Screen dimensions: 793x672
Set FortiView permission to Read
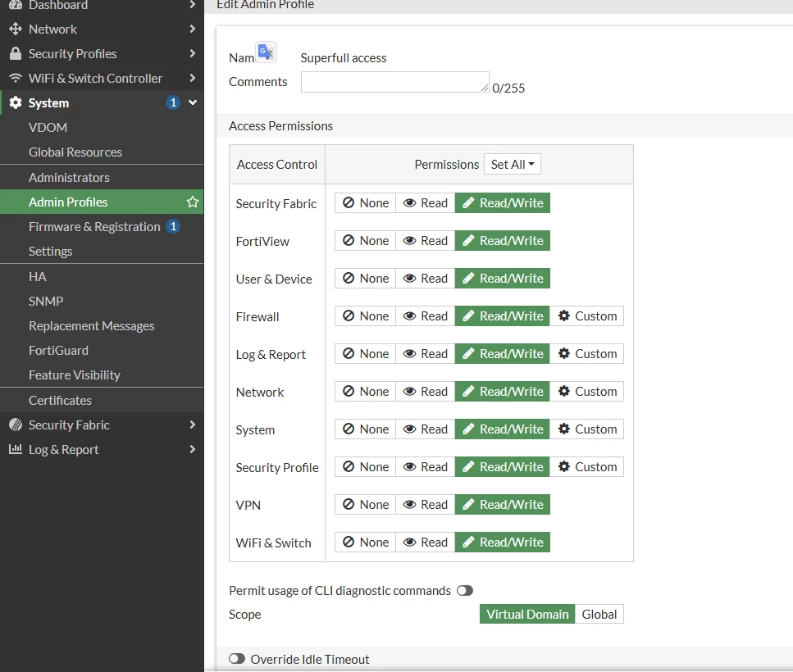[x=426, y=240]
